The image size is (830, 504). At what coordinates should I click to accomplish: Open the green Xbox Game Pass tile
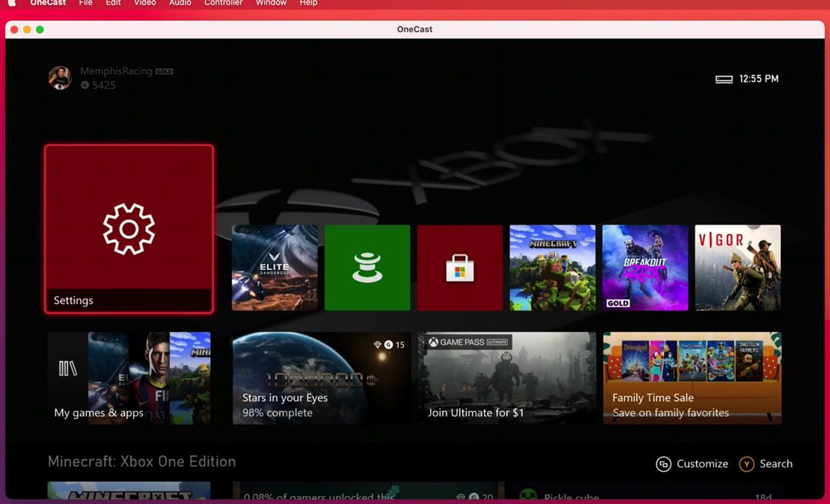(x=367, y=268)
